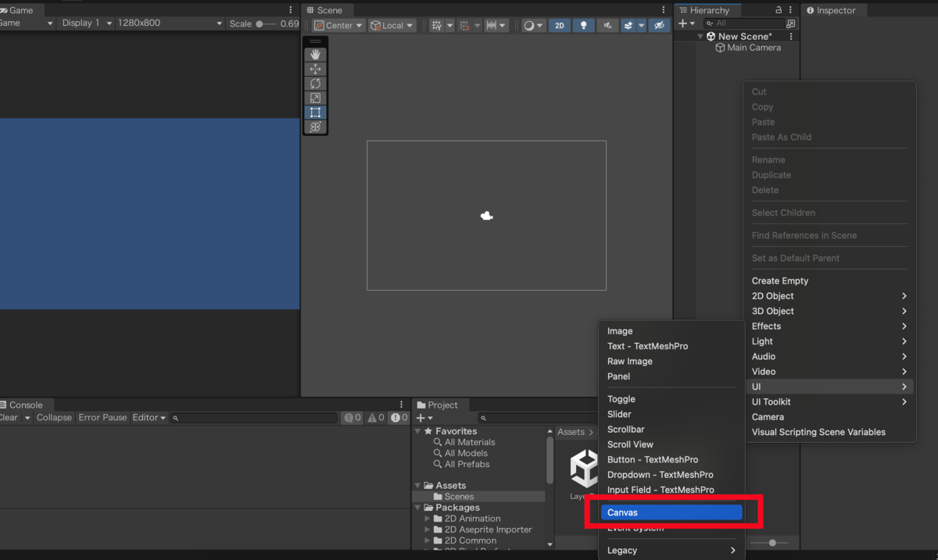
Task: Open the scene effects dropdown arrow
Action: 641,25
